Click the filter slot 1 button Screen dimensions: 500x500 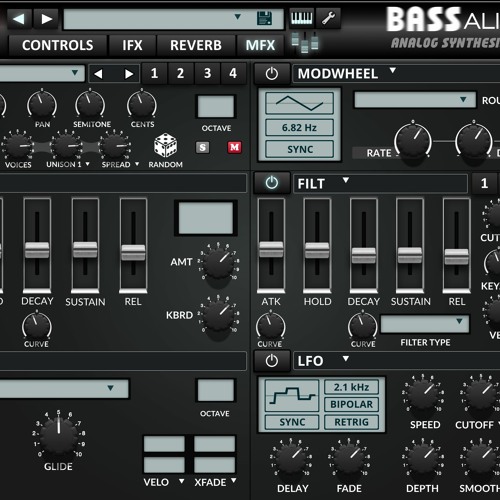(x=484, y=183)
